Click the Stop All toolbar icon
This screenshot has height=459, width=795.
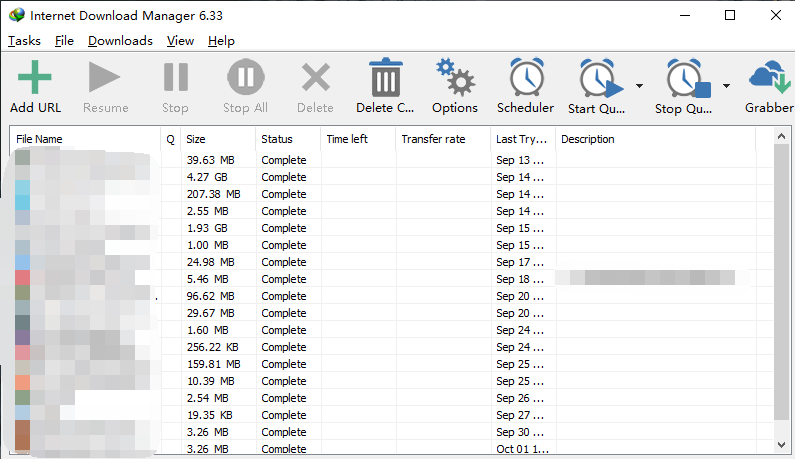[245, 78]
